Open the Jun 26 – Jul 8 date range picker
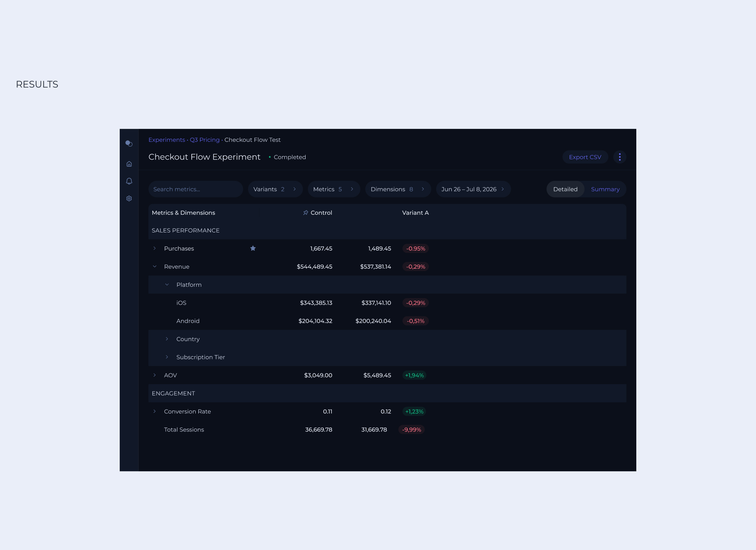The image size is (756, 550). click(472, 189)
